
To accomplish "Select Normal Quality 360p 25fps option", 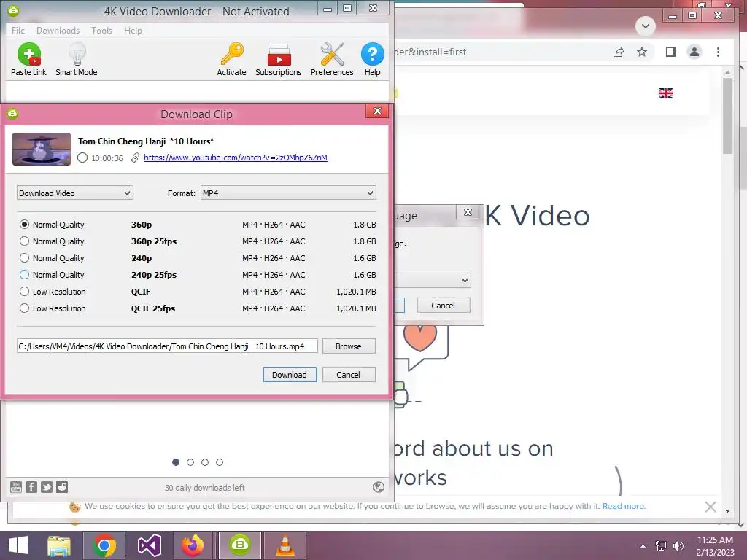I will [24, 241].
